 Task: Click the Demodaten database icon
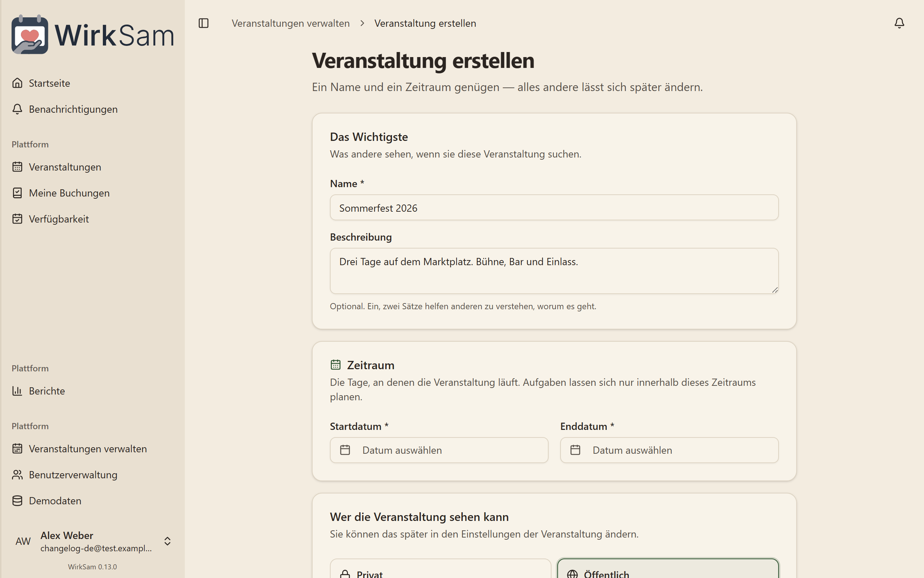point(17,500)
